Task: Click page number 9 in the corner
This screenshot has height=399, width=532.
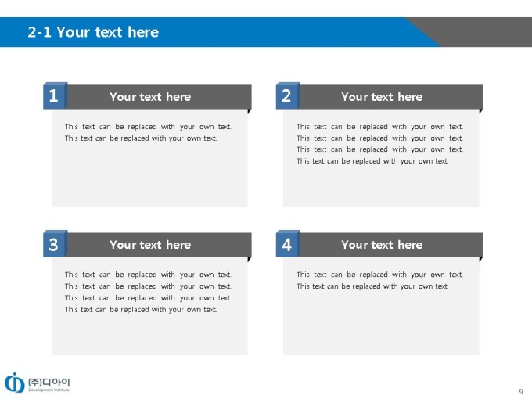Action: point(521,391)
